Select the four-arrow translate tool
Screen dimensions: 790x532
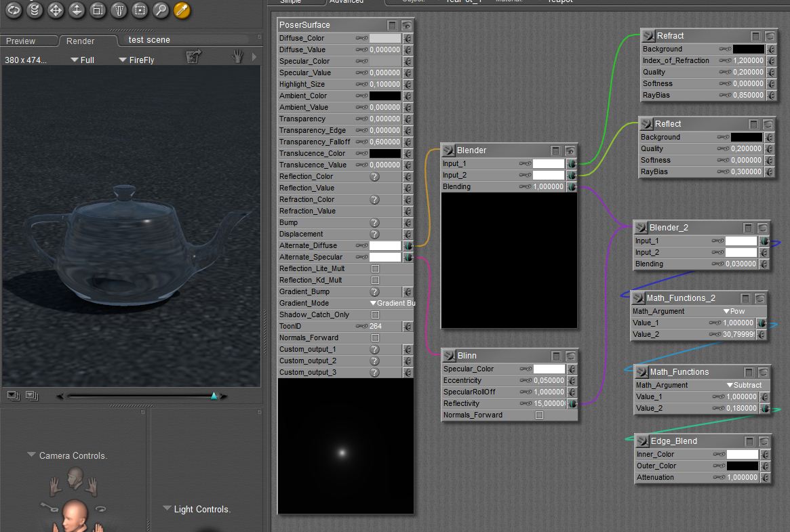tap(56, 9)
